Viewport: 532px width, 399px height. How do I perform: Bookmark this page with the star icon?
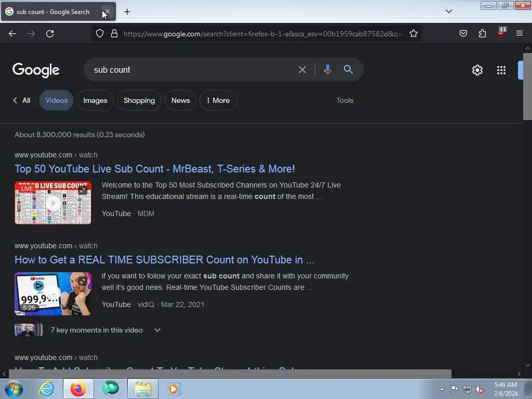[x=413, y=34]
